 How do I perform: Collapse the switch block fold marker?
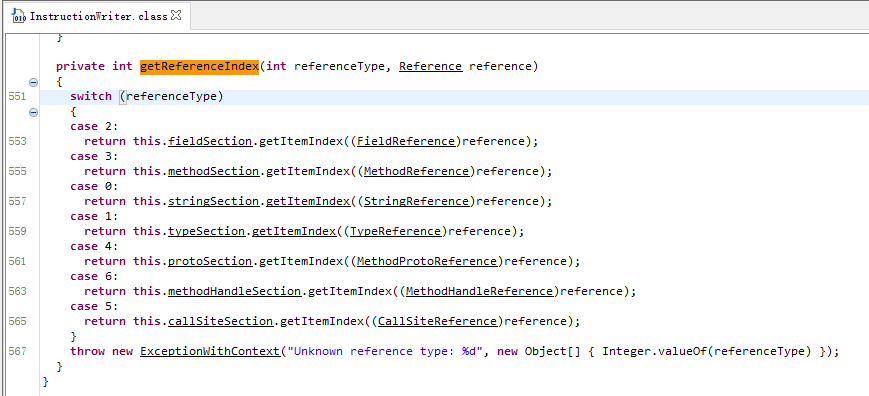tap(33, 112)
